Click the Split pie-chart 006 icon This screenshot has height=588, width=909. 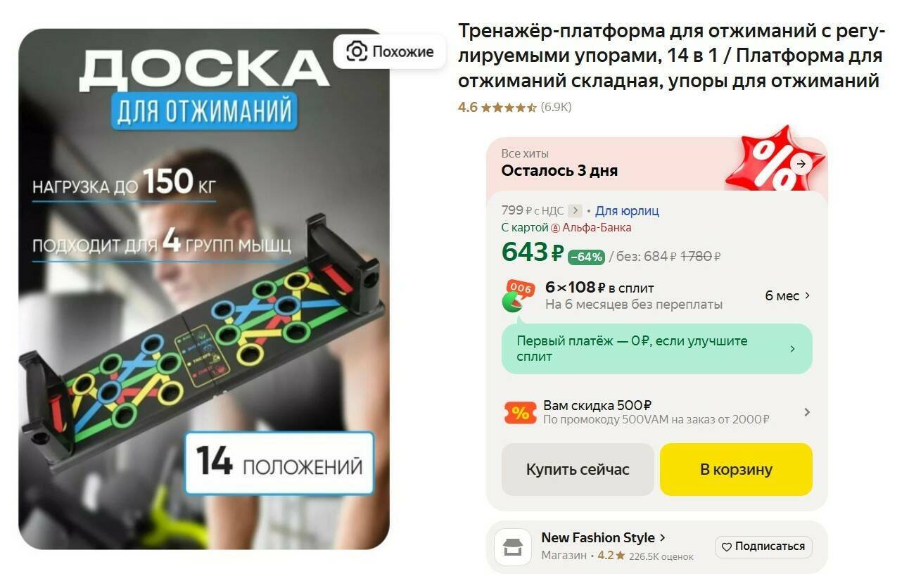coord(520,295)
